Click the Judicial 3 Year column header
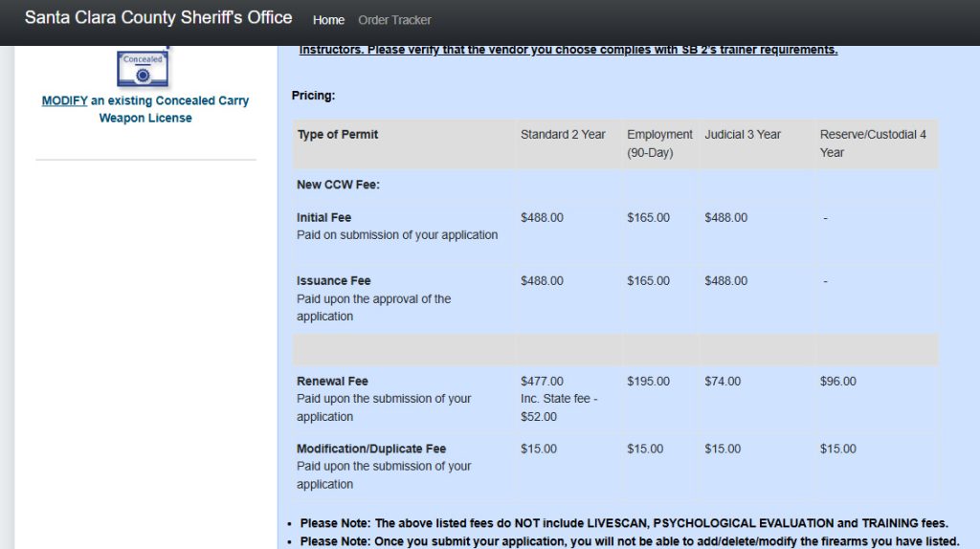This screenshot has width=980, height=549. 743,135
